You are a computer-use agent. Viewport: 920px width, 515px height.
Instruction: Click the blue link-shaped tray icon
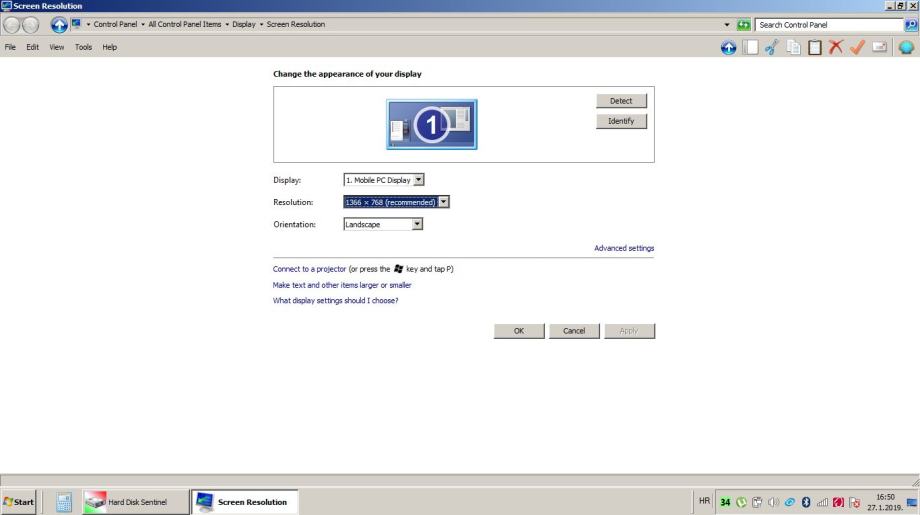click(790, 502)
